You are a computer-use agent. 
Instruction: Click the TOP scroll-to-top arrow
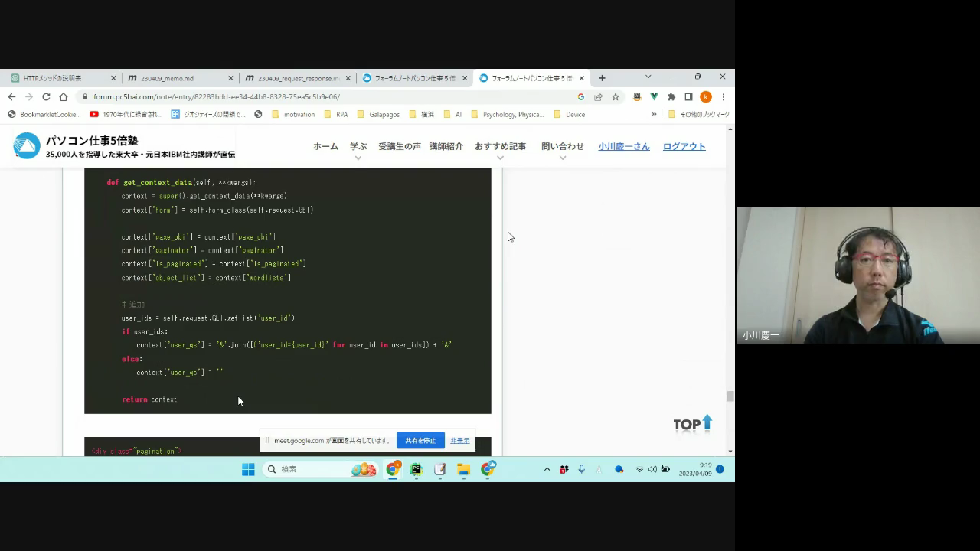pyautogui.click(x=693, y=423)
